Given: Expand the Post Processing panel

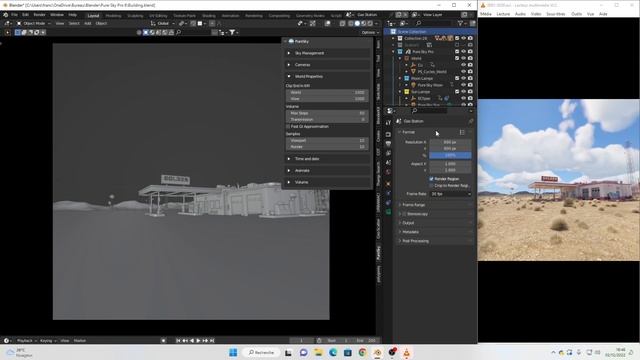Looking at the screenshot, I should (x=435, y=241).
